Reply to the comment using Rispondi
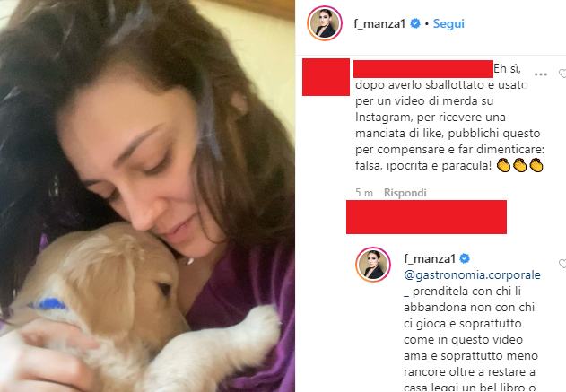The image size is (566, 392). (x=405, y=193)
